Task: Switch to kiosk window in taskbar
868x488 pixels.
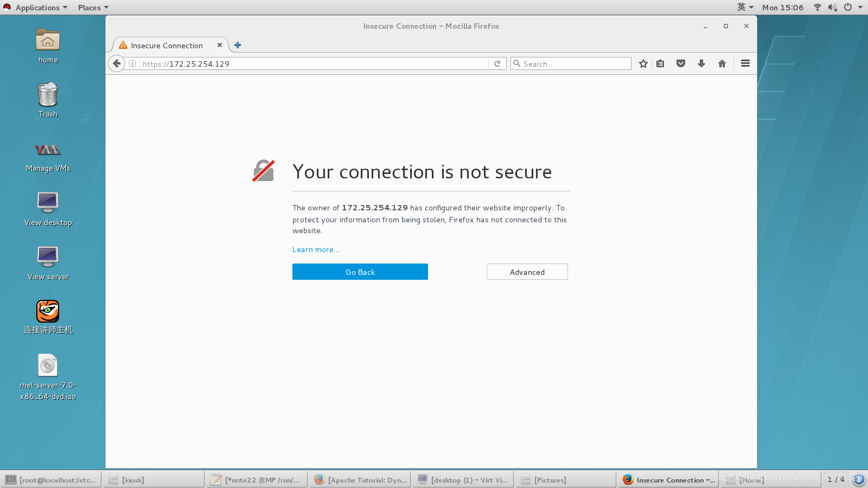Action: (154, 479)
